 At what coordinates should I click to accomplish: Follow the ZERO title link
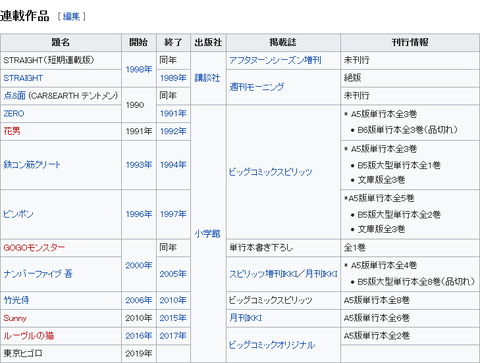click(14, 114)
